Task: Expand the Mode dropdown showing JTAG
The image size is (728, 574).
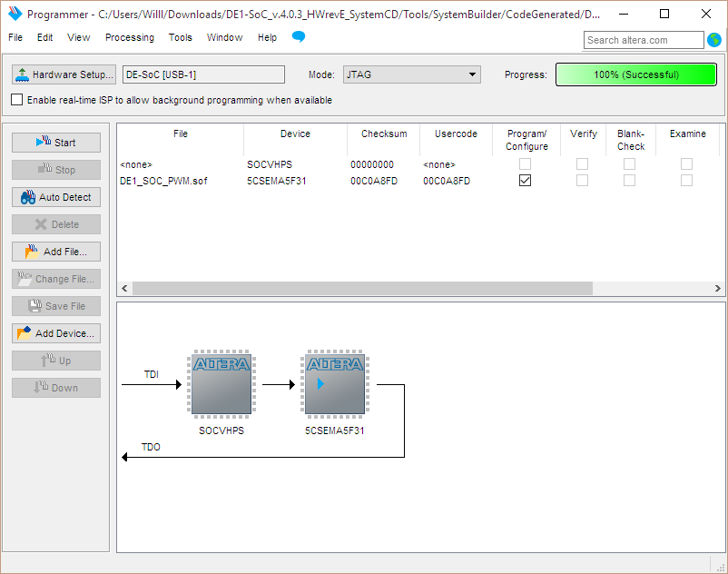Action: 412,74
